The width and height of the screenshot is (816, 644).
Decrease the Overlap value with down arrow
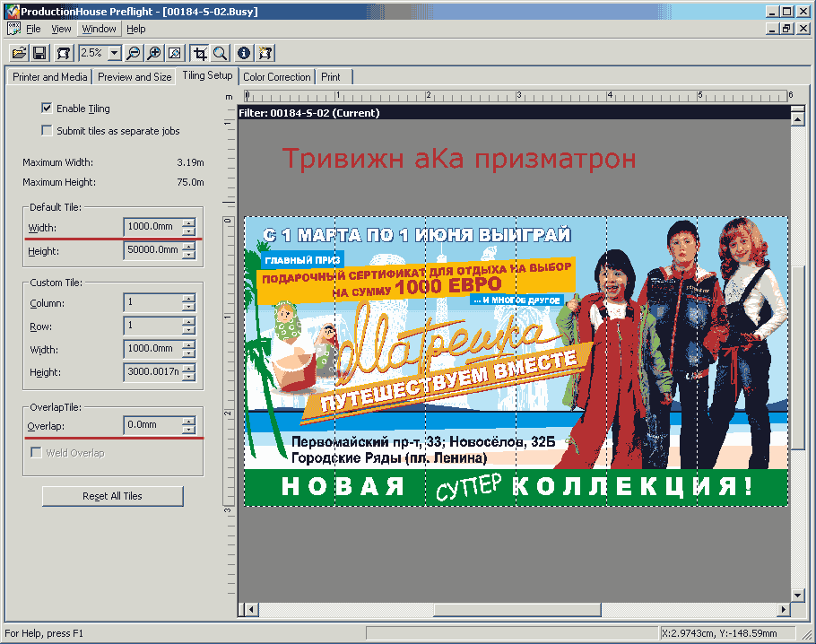189,430
